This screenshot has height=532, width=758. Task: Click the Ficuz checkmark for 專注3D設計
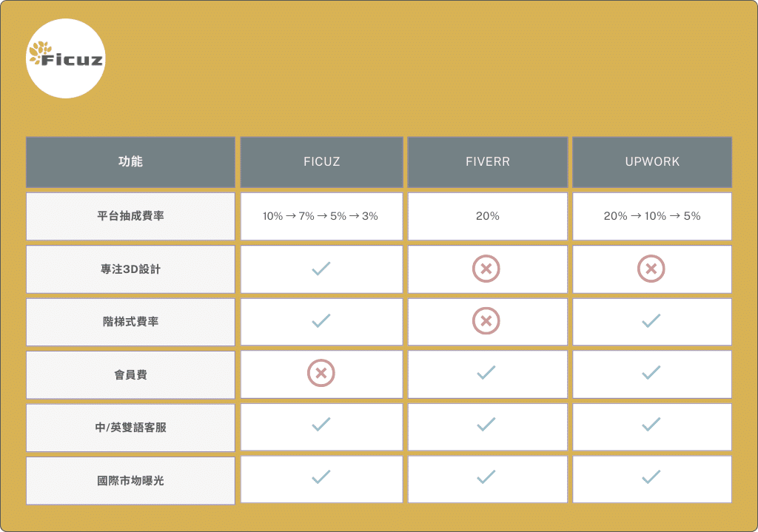321,269
